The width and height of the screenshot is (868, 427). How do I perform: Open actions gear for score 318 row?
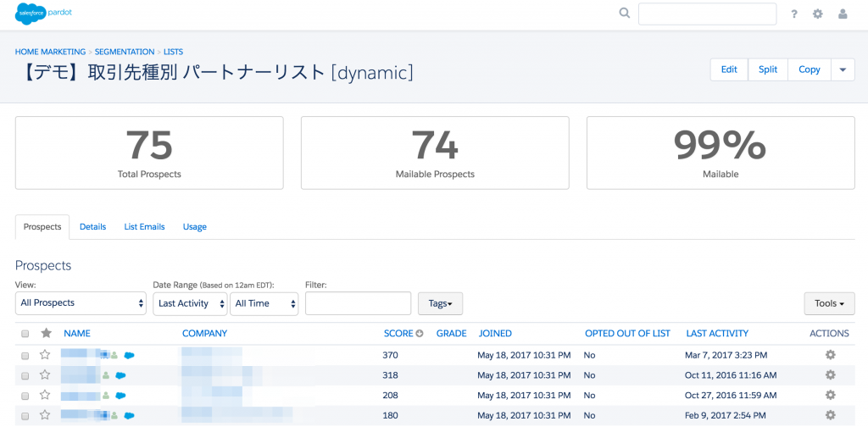[x=830, y=375]
